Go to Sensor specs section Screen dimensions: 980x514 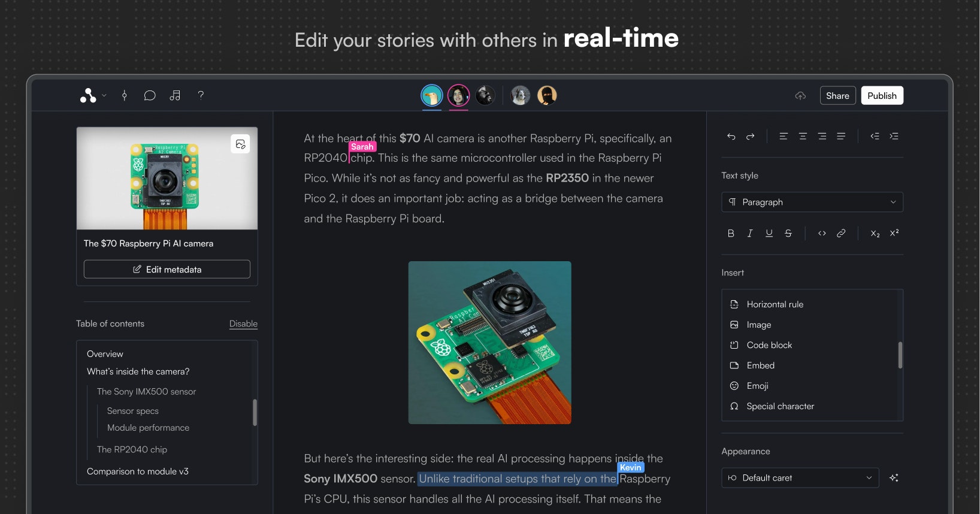(x=132, y=411)
